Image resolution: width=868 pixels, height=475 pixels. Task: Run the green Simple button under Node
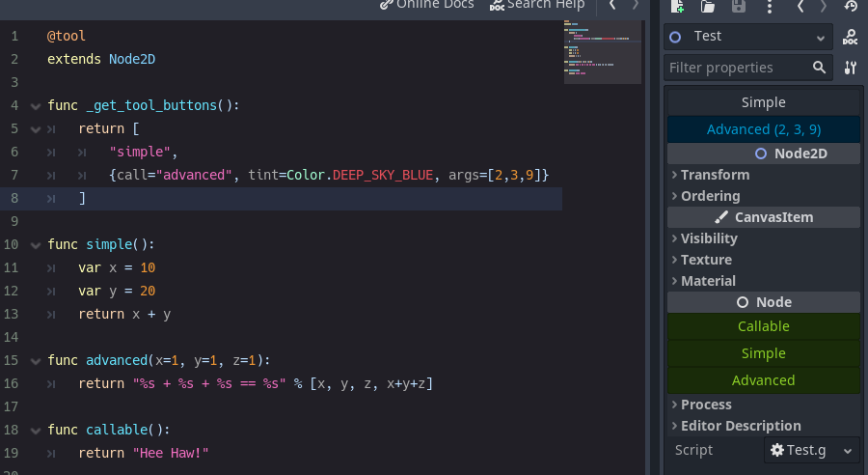(764, 353)
